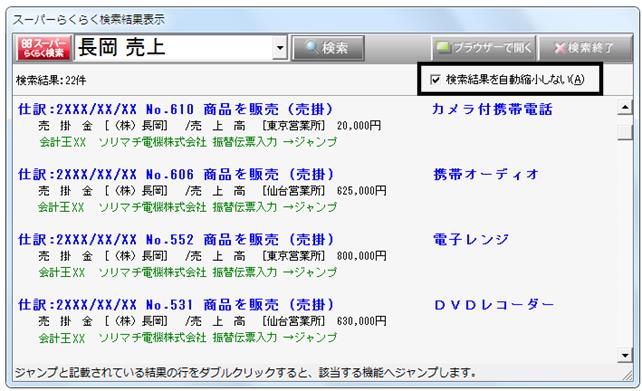Click scrollbar up arrow in results list
Screen dimensions: 642x391
(x=625, y=108)
